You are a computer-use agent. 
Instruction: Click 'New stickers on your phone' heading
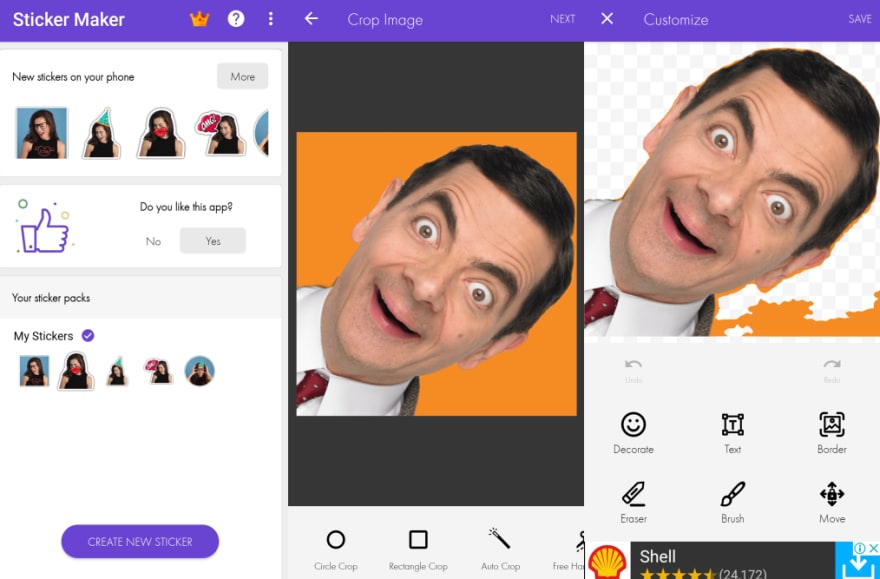pyautogui.click(x=73, y=77)
